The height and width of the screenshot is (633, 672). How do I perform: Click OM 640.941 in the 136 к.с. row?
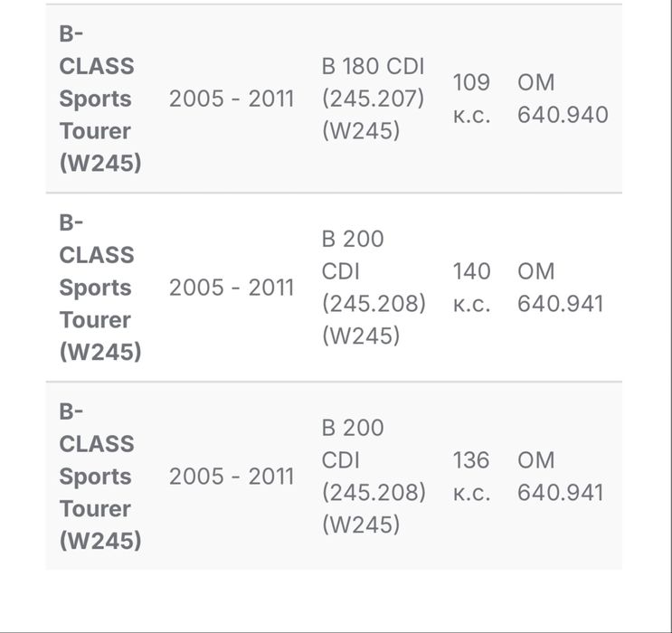point(560,477)
